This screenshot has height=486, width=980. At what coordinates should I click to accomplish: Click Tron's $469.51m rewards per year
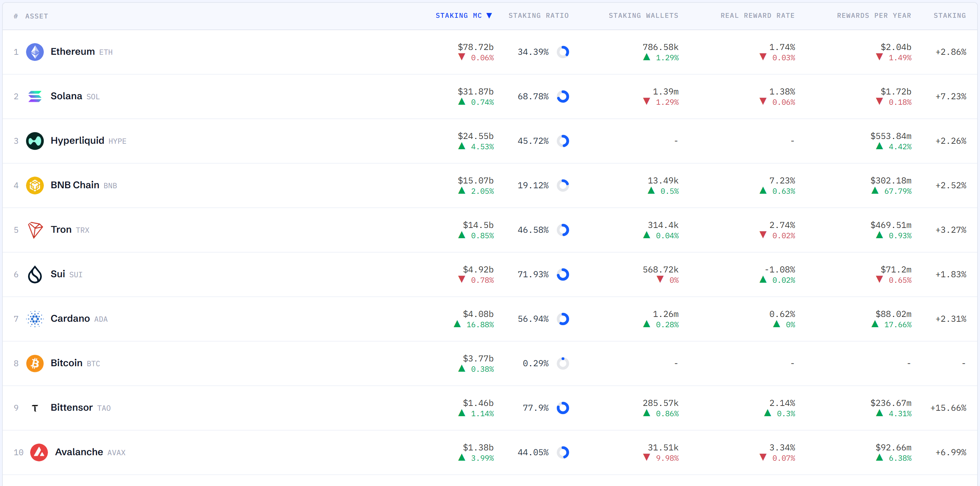click(891, 225)
